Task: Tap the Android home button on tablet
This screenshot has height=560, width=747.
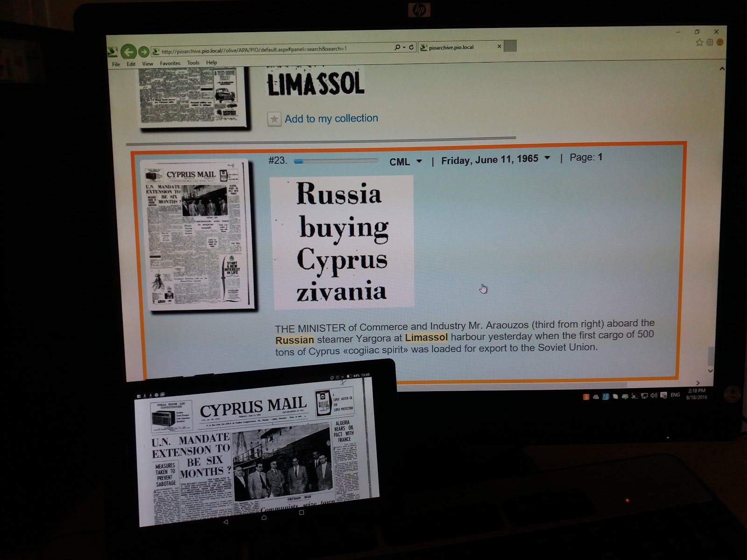Action: 264,517
